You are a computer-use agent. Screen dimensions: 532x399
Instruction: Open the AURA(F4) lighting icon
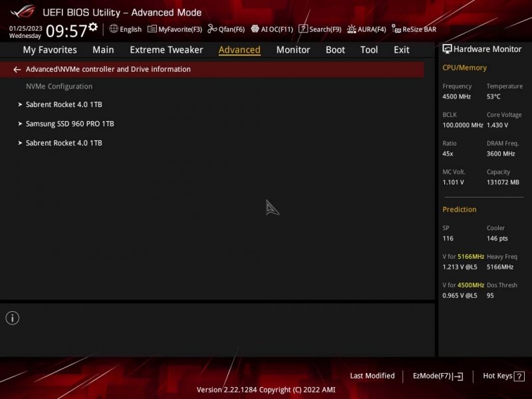tap(352, 29)
